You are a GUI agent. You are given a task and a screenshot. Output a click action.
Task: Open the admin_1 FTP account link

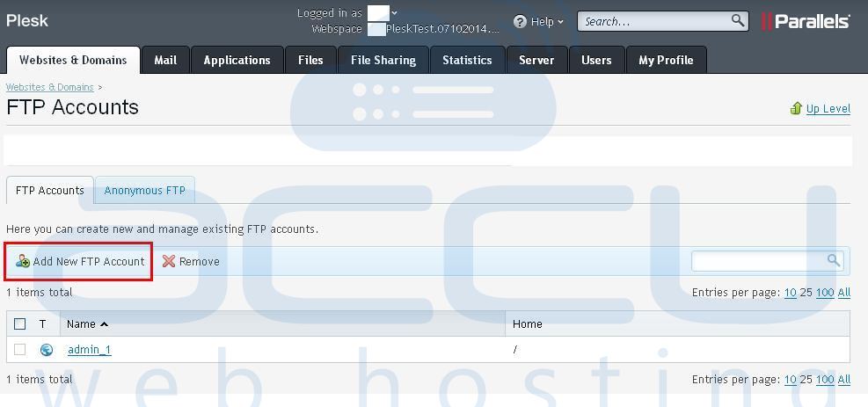click(x=90, y=350)
